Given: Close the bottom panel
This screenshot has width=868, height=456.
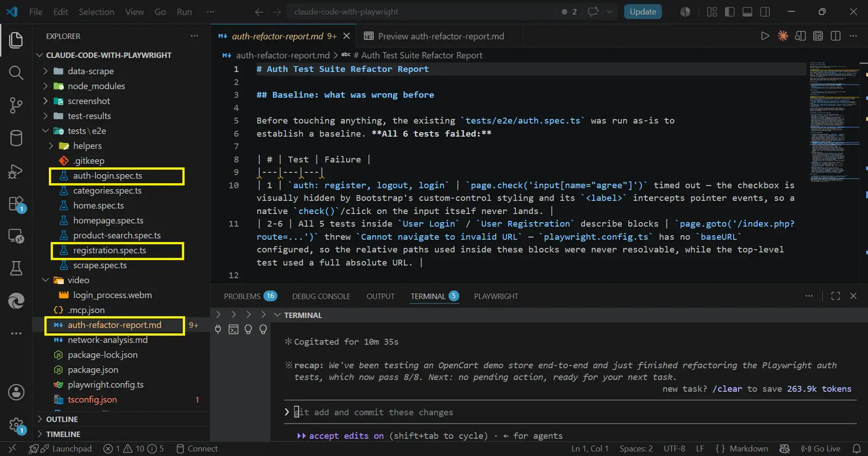Looking at the screenshot, I should [x=853, y=296].
